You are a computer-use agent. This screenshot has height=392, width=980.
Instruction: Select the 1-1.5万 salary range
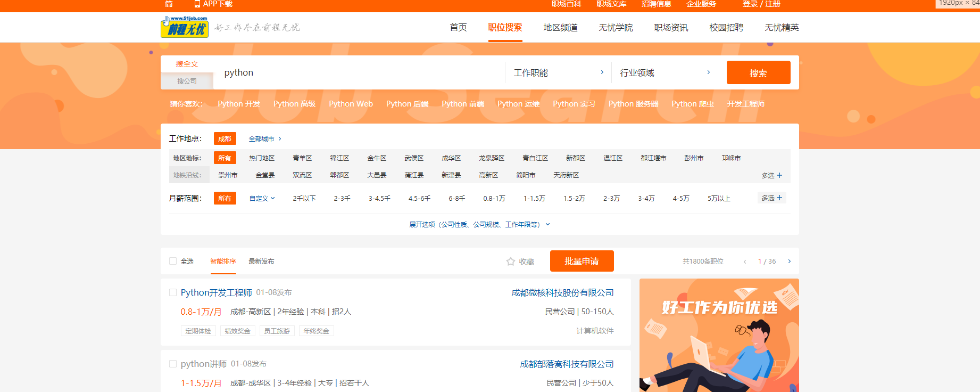(534, 198)
